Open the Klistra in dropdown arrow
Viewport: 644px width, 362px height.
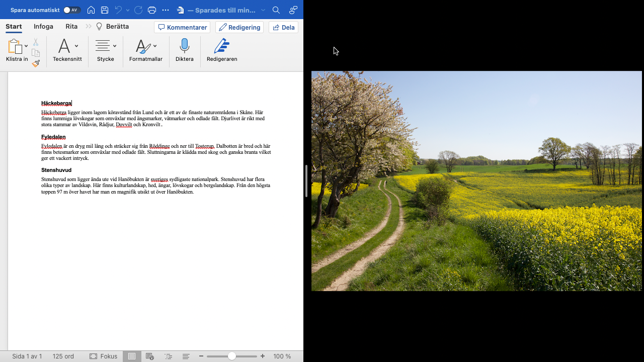(26, 46)
